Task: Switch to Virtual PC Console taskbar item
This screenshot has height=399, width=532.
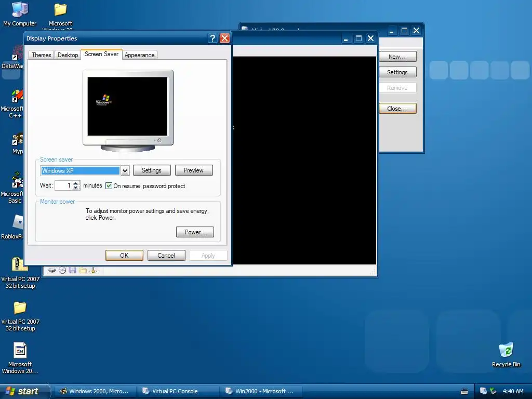Action: [x=179, y=391]
